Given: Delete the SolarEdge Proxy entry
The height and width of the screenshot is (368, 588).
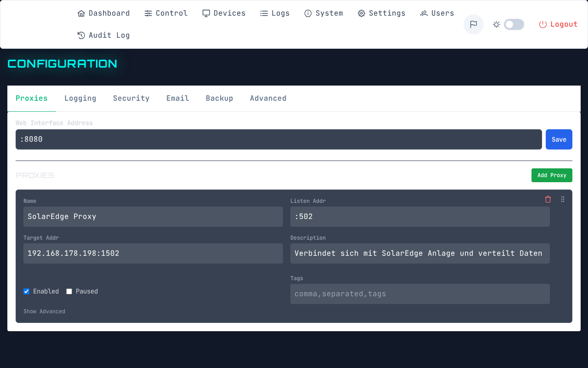Looking at the screenshot, I should tap(548, 199).
